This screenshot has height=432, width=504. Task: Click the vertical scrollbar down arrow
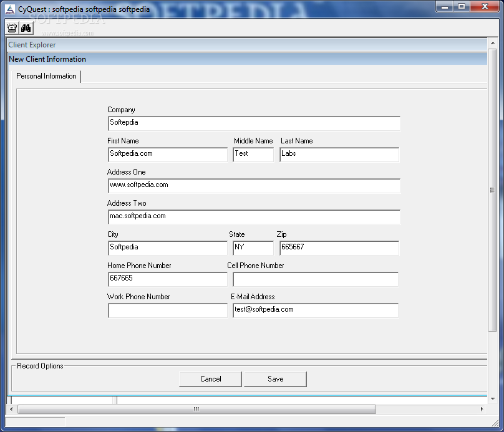pyautogui.click(x=493, y=398)
